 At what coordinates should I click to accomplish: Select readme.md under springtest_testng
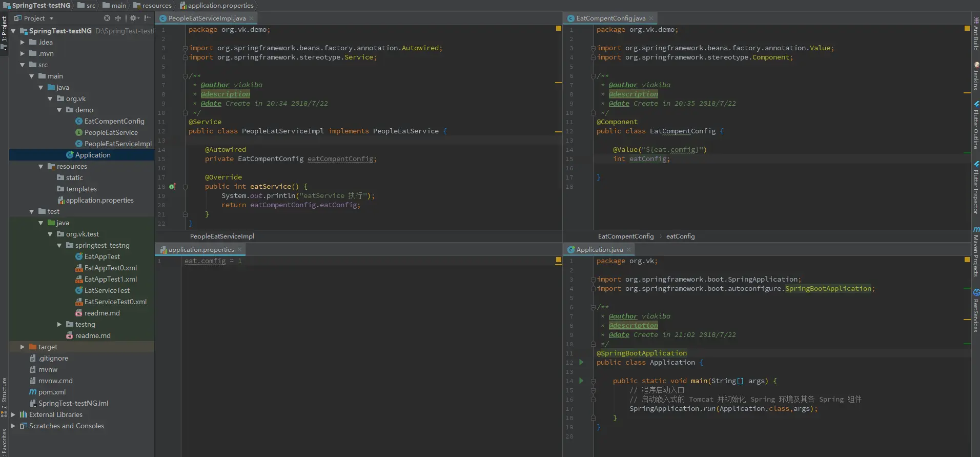pos(97,313)
